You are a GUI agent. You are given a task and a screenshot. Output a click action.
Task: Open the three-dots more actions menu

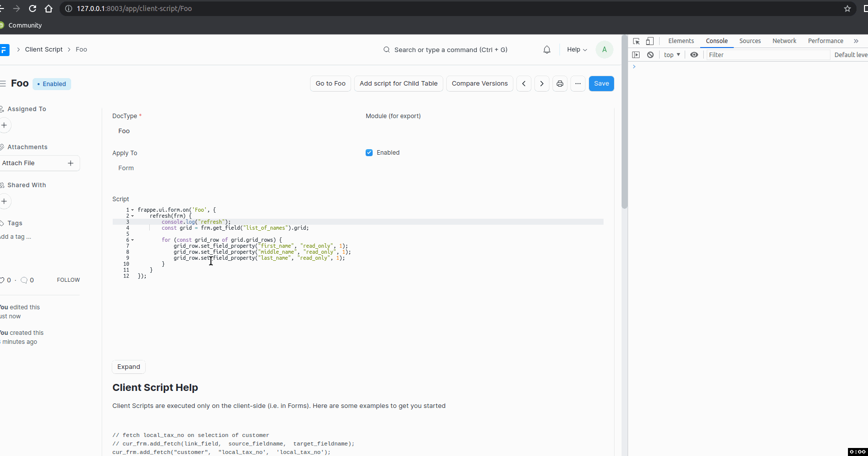pos(578,84)
